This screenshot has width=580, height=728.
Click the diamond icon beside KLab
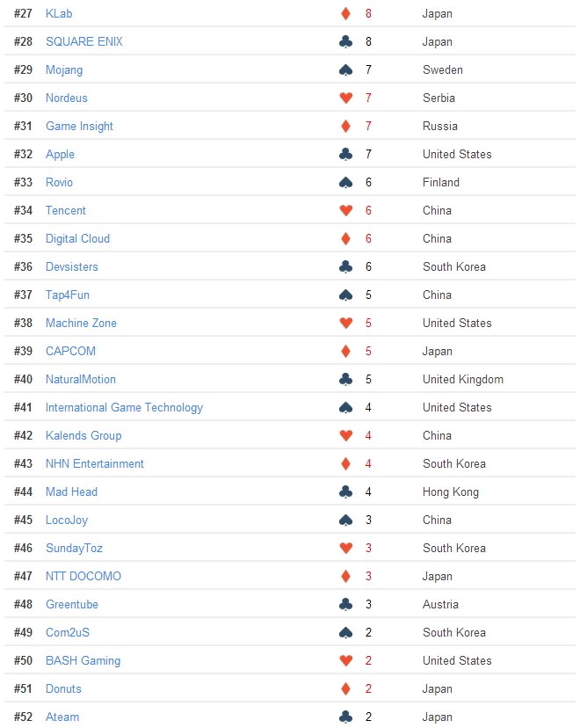(x=345, y=13)
